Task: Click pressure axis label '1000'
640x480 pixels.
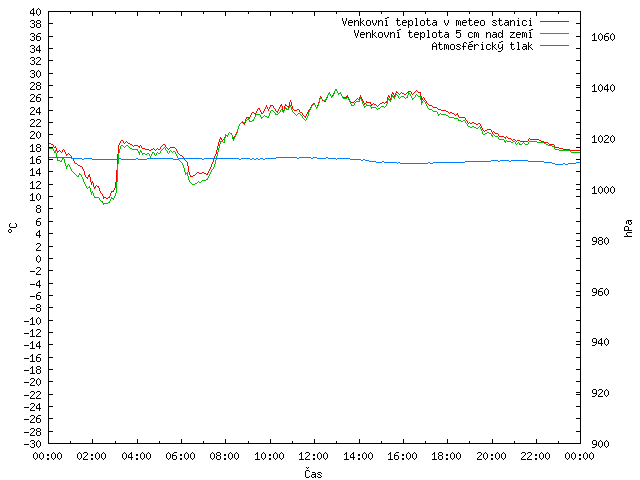Action: 603,190
